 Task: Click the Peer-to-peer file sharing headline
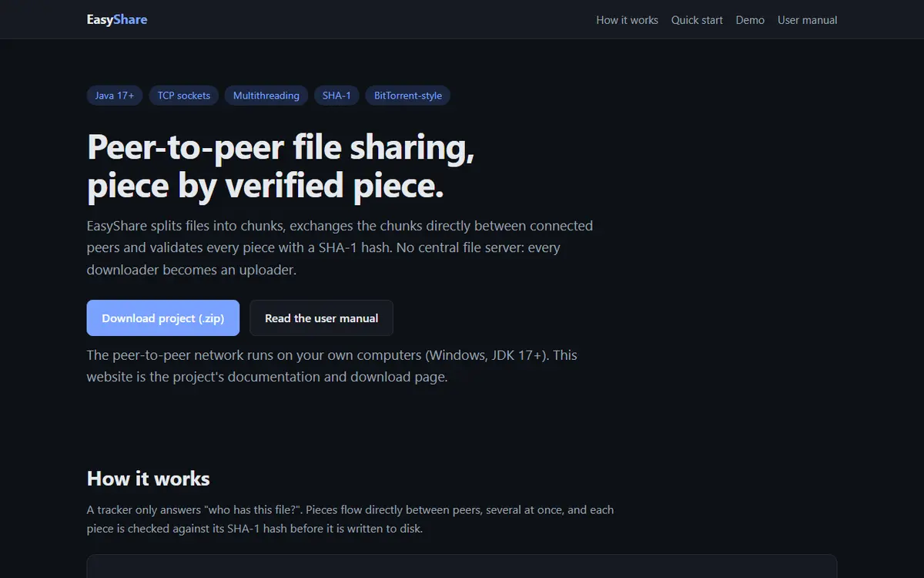[281, 166]
